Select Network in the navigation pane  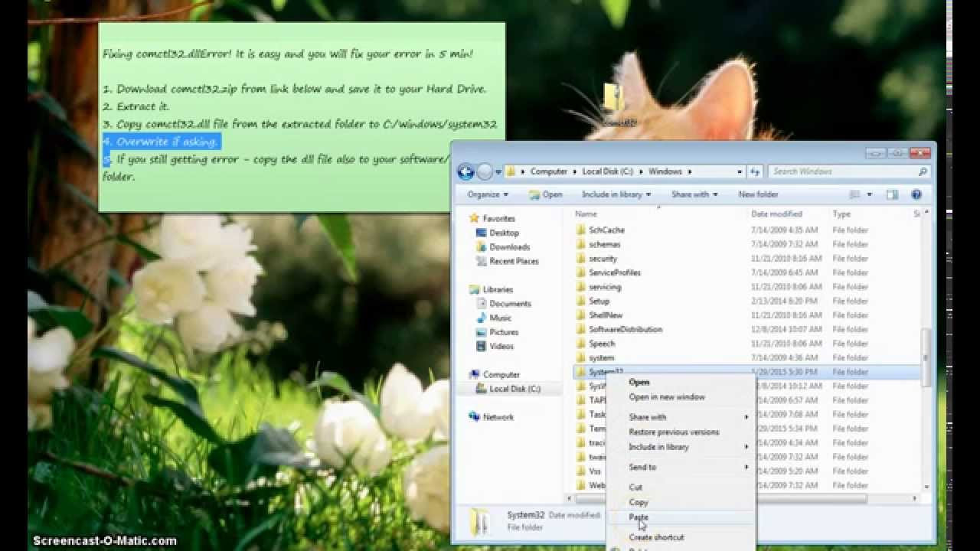click(x=498, y=417)
